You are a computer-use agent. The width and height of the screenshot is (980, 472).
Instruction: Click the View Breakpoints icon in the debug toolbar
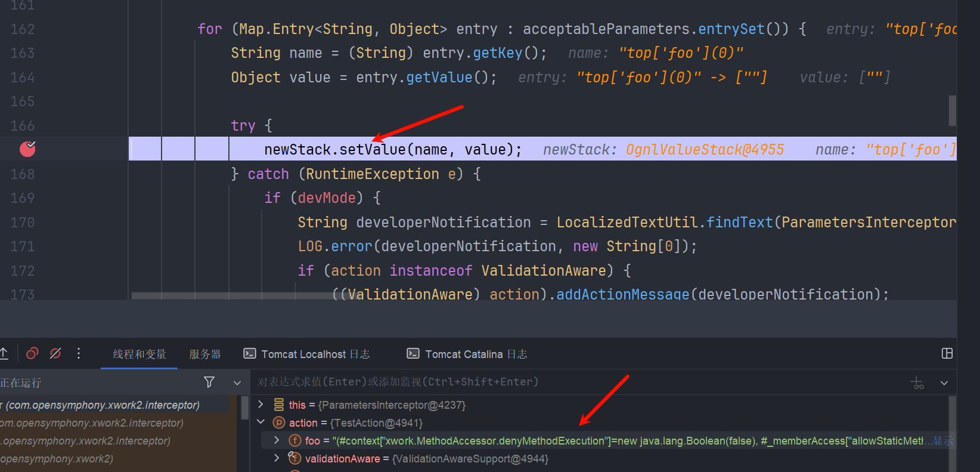(x=32, y=353)
